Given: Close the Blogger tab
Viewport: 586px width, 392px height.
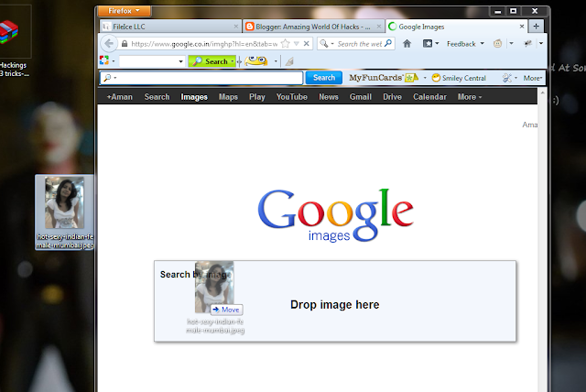Looking at the screenshot, I should click(x=378, y=27).
